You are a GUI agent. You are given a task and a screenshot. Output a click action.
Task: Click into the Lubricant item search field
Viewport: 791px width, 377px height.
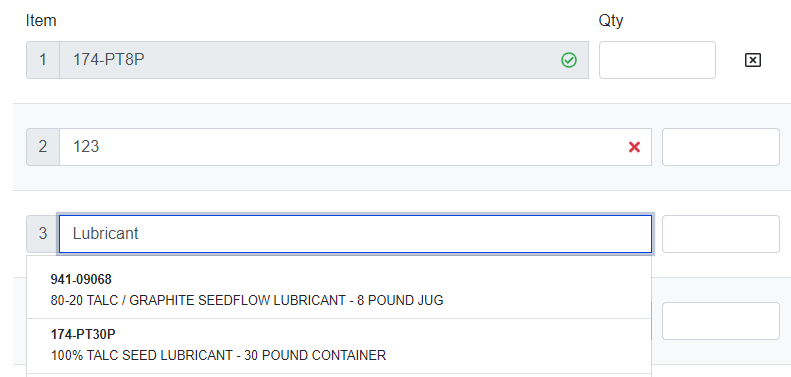click(355, 234)
